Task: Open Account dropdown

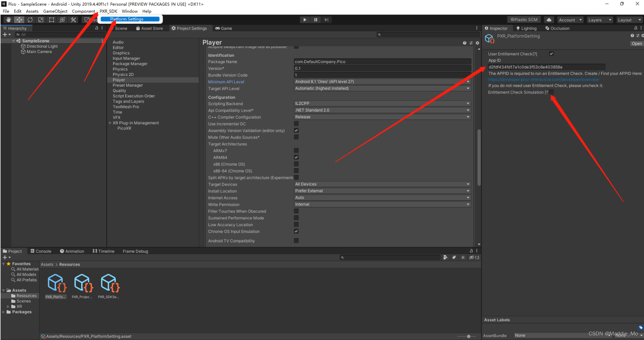Action: (570, 20)
